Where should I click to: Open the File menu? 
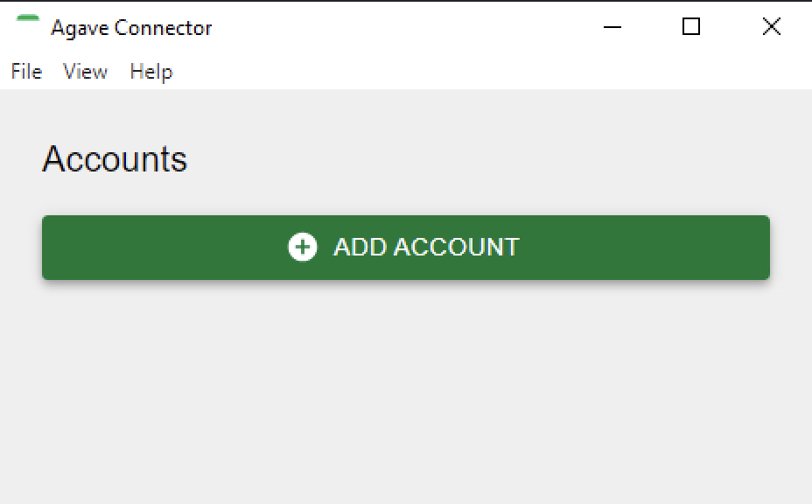tap(26, 72)
